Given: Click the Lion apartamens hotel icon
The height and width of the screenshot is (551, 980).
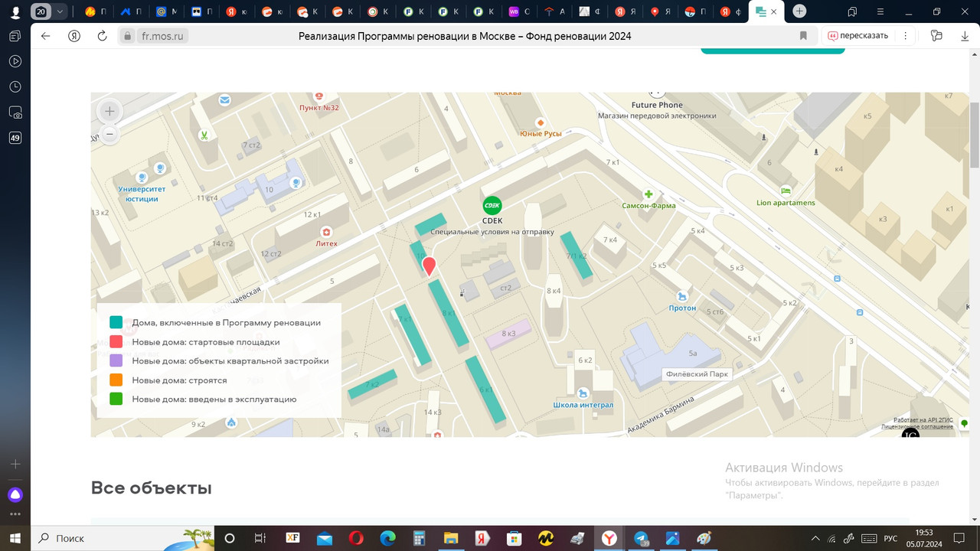Looking at the screenshot, I should 786,191.
